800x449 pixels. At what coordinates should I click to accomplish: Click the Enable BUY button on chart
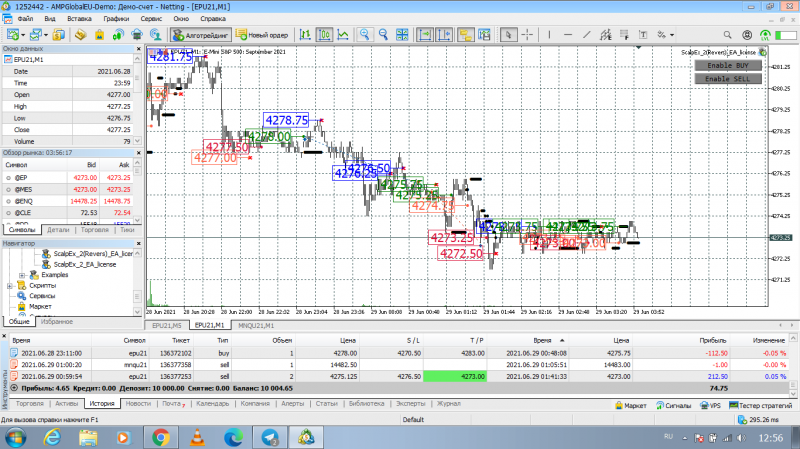click(x=728, y=65)
